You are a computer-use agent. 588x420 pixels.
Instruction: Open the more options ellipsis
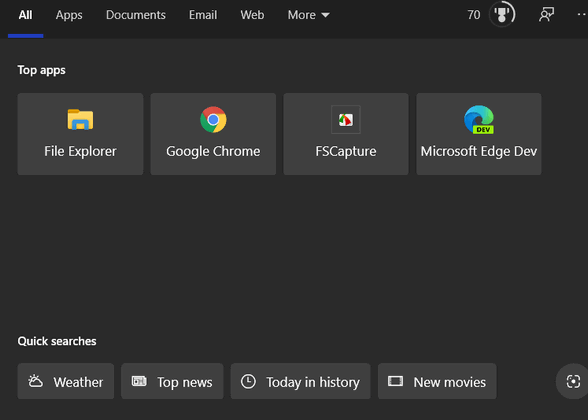pos(582,15)
